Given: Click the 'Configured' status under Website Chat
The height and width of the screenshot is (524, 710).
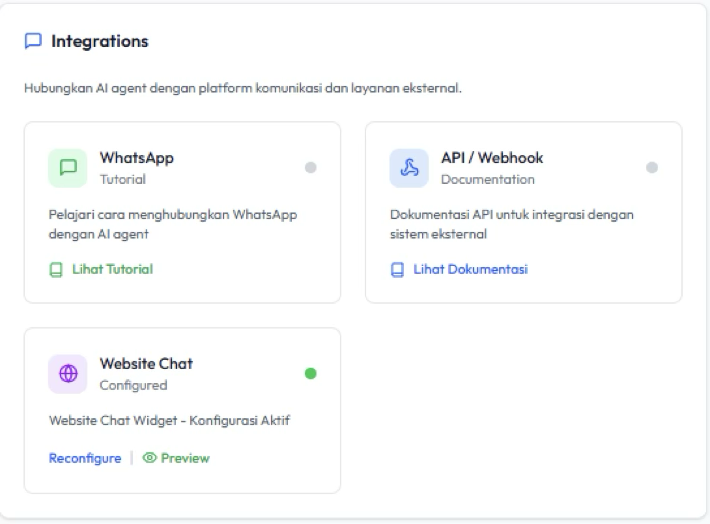Looking at the screenshot, I should click(134, 385).
